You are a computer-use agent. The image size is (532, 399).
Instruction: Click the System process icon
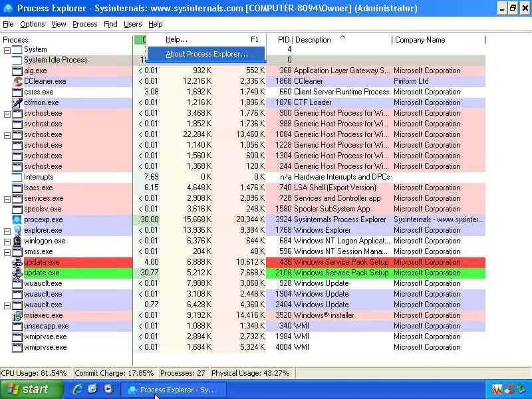[x=17, y=49]
